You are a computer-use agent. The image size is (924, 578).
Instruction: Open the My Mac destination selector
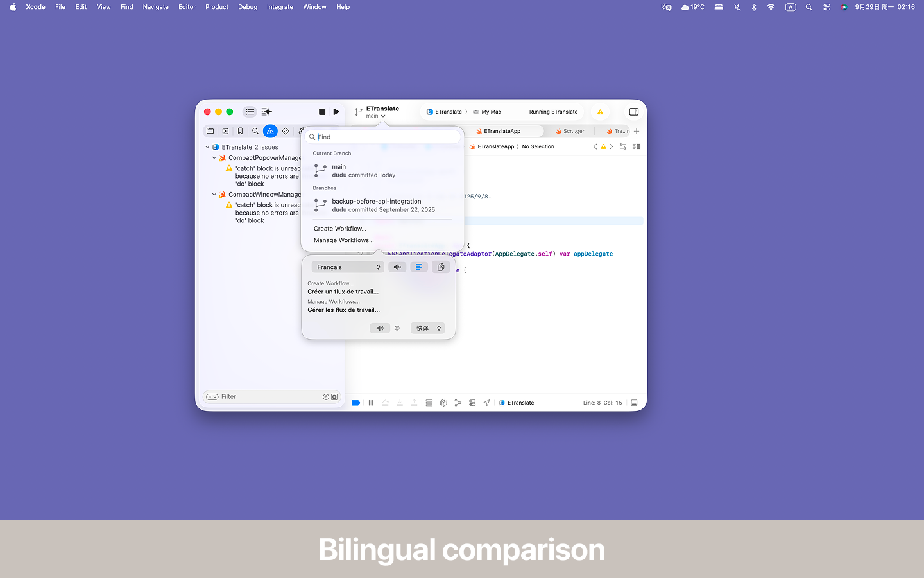point(487,112)
